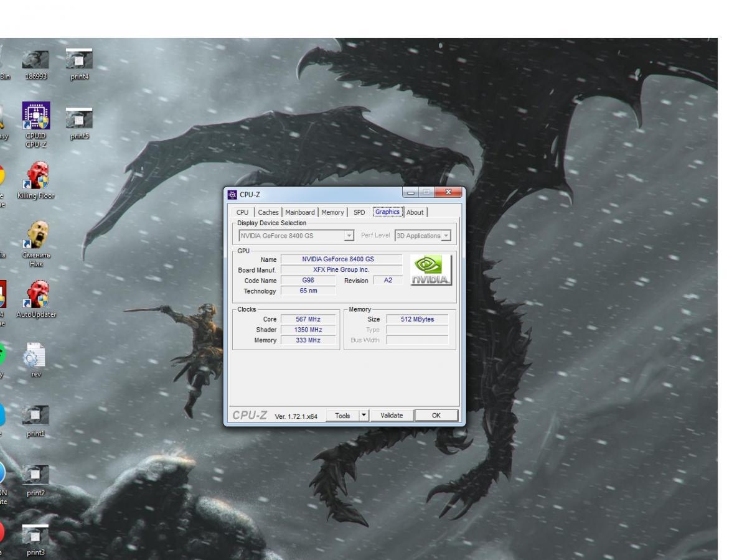Click the Validate button
The width and height of the screenshot is (747, 560).
tap(392, 416)
